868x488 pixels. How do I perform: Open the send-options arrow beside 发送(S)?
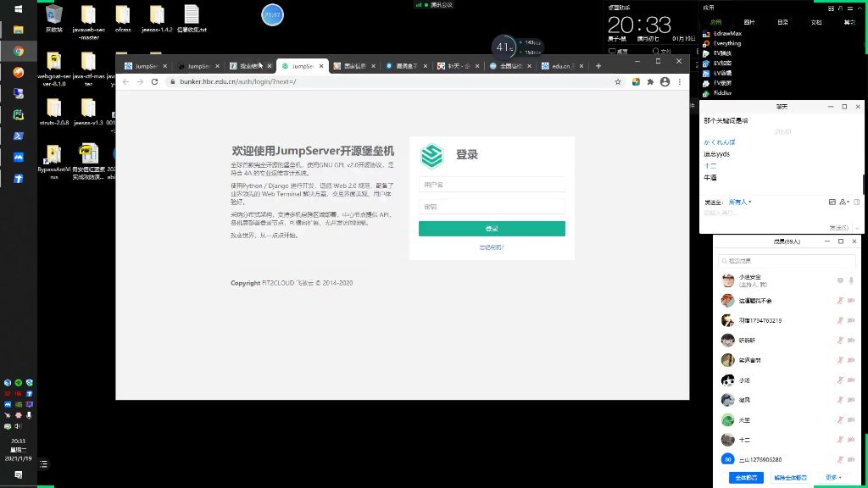coord(858,228)
